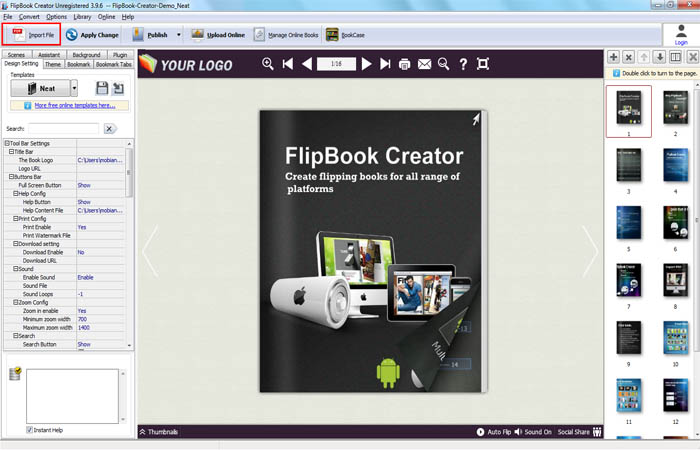700x450 pixels.
Task: Click the delete page X icon
Action: click(x=629, y=57)
